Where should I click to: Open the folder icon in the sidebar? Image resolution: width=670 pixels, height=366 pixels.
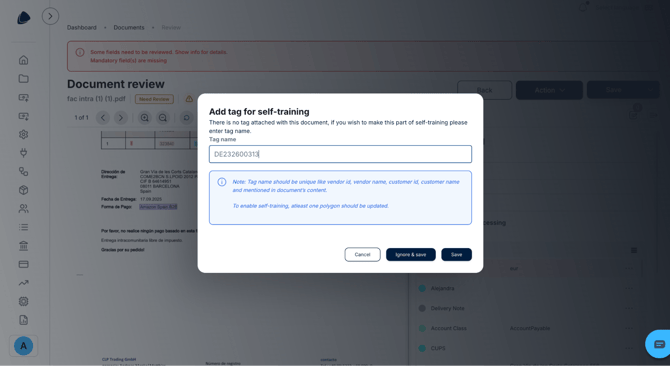click(x=24, y=79)
